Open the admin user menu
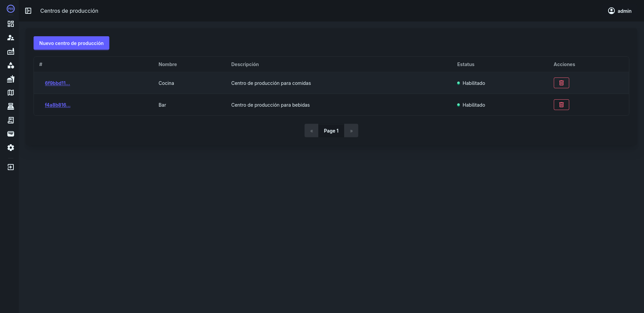 (x=620, y=11)
